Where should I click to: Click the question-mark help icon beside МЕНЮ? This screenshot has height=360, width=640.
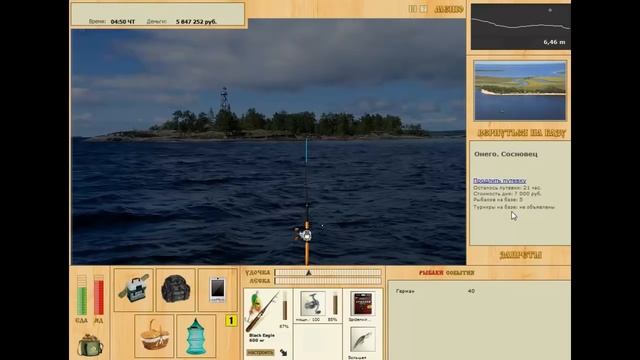424,9
